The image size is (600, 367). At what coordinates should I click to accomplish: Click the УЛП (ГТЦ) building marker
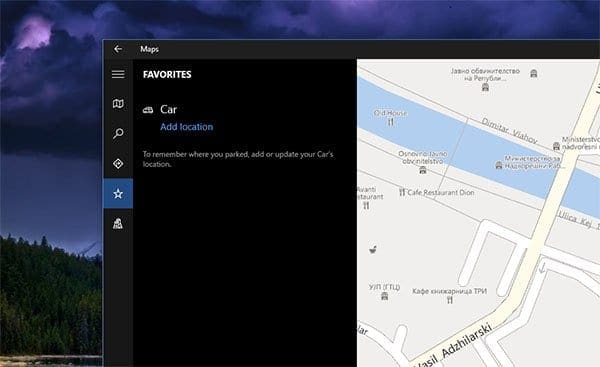pyautogui.click(x=385, y=296)
